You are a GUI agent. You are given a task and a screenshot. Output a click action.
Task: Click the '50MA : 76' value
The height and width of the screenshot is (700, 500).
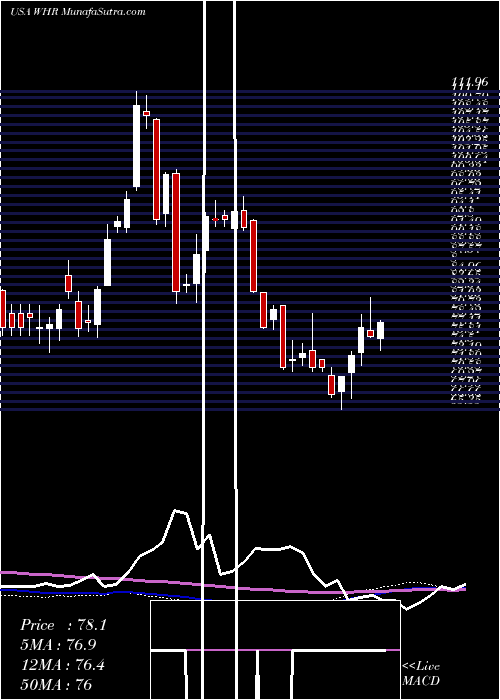click(56, 684)
